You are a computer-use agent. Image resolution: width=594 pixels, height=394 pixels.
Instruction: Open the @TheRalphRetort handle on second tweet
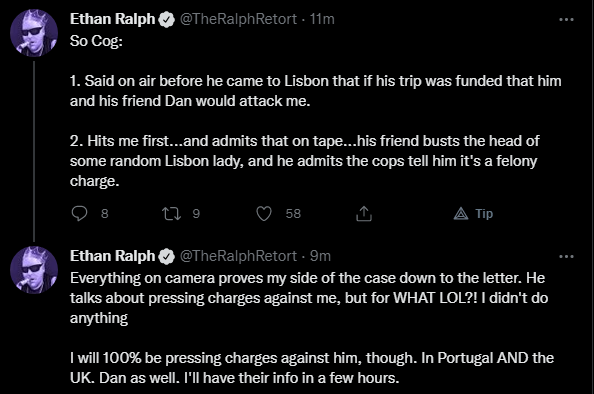click(x=238, y=256)
